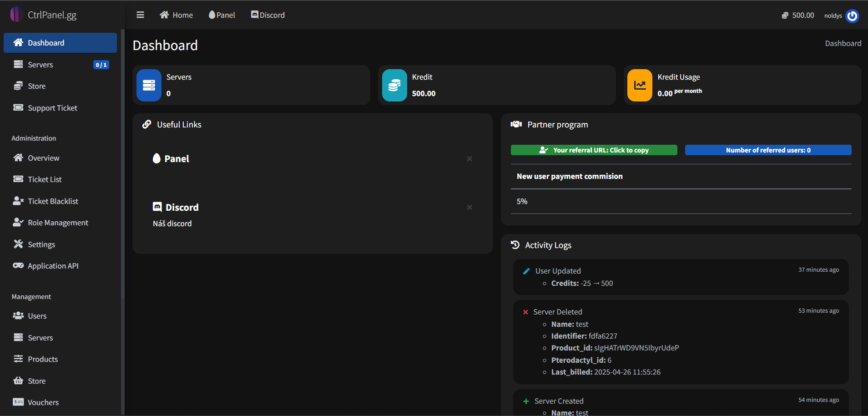Click the coins icon beside 500.00 balance
This screenshot has height=416, width=868.
[x=785, y=15]
